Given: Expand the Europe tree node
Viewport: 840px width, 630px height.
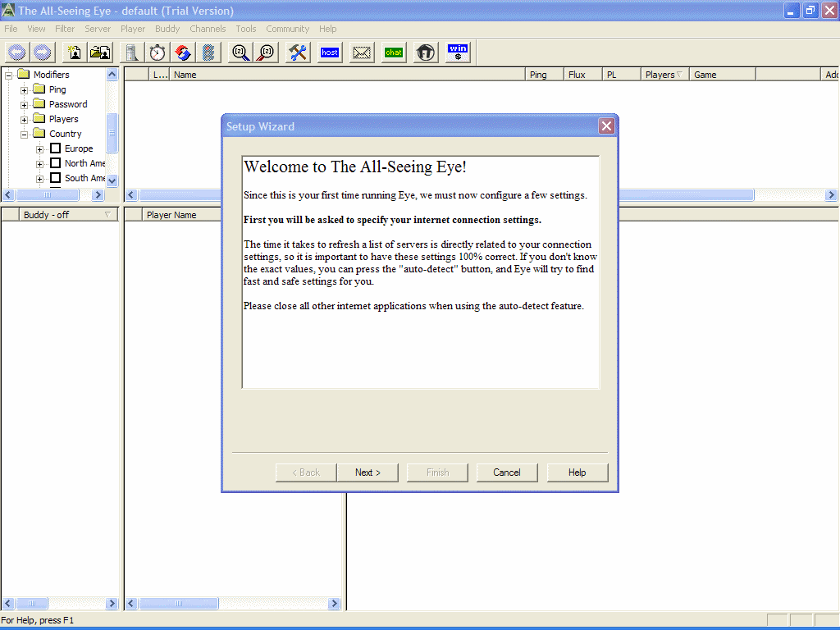Looking at the screenshot, I should pyautogui.click(x=39, y=149).
